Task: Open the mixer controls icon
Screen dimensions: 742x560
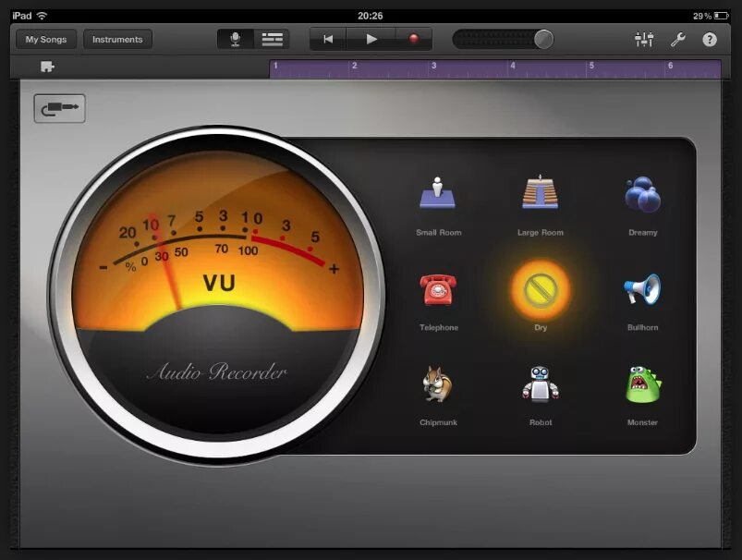Action: tap(644, 40)
